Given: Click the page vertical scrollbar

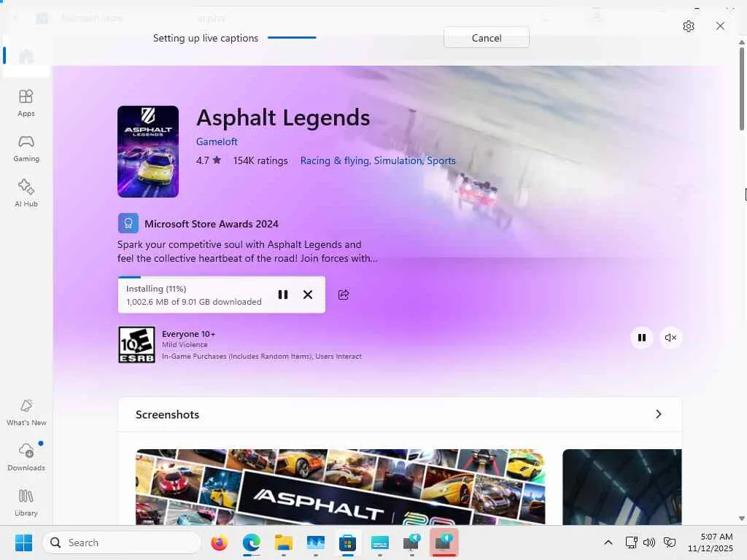Looking at the screenshot, I should (742, 88).
